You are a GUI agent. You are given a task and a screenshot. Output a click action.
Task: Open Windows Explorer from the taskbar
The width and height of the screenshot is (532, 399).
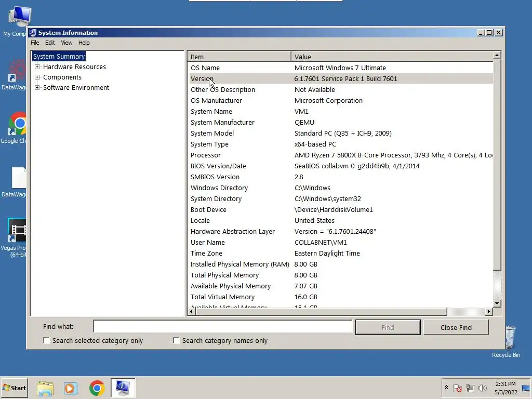(x=45, y=388)
